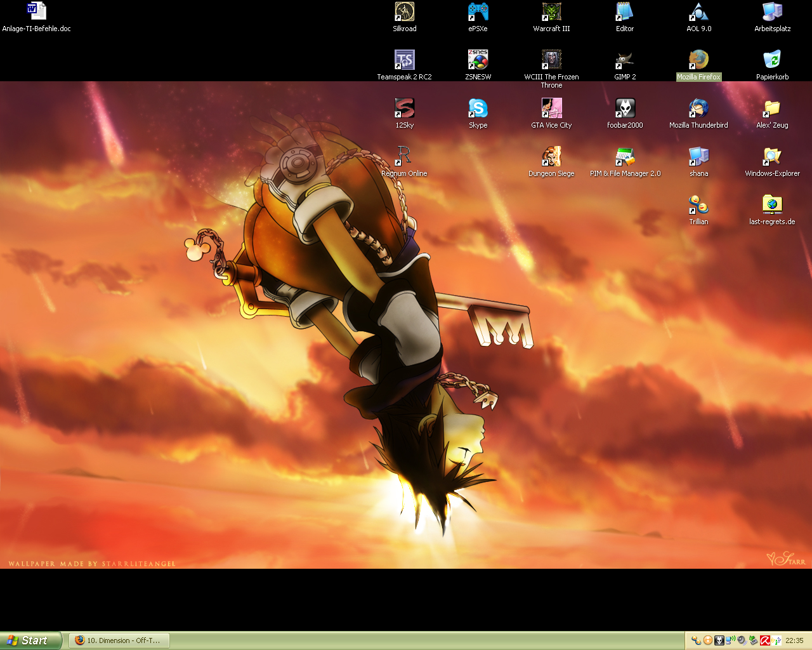Select the Alex' Zeug folder
The image size is (812, 650).
[772, 109]
